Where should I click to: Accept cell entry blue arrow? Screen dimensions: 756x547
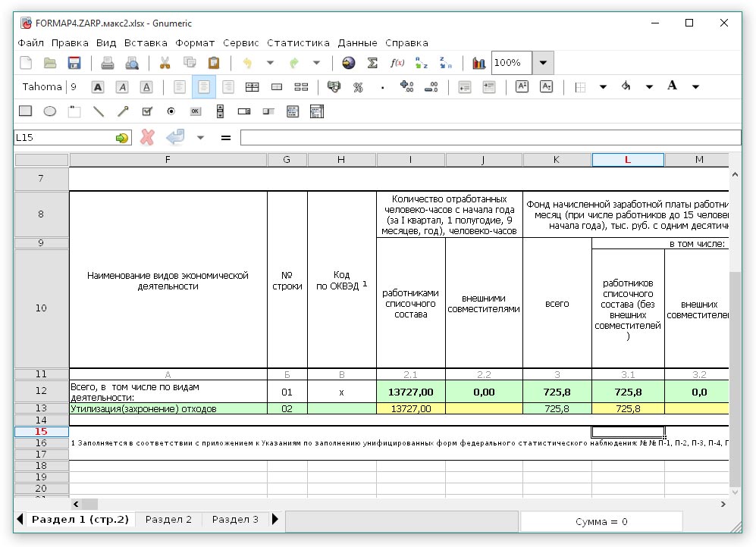pos(175,138)
